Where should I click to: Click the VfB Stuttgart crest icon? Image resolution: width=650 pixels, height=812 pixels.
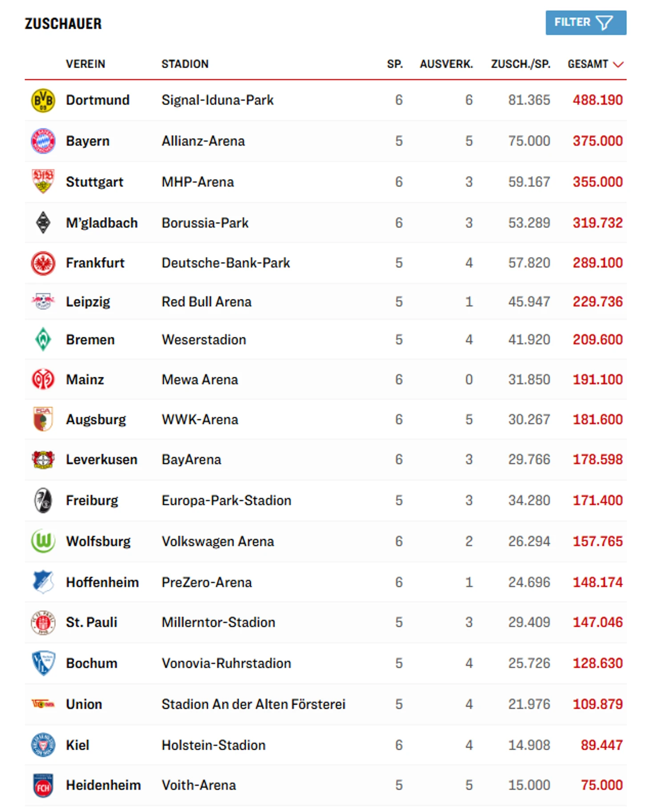(x=43, y=181)
